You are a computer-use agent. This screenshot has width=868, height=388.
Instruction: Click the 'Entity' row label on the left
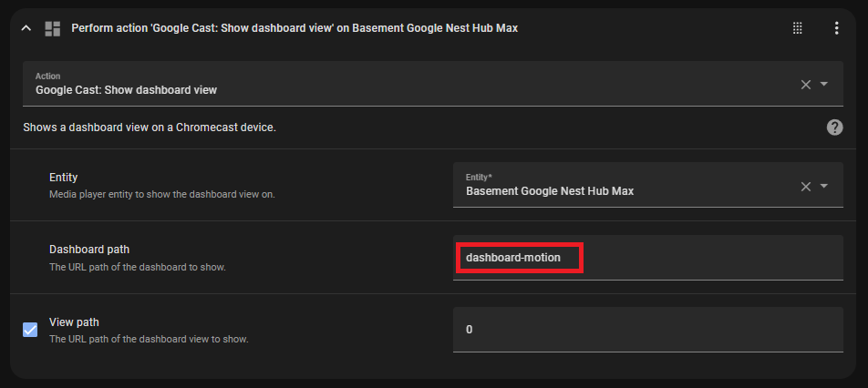pyautogui.click(x=64, y=178)
